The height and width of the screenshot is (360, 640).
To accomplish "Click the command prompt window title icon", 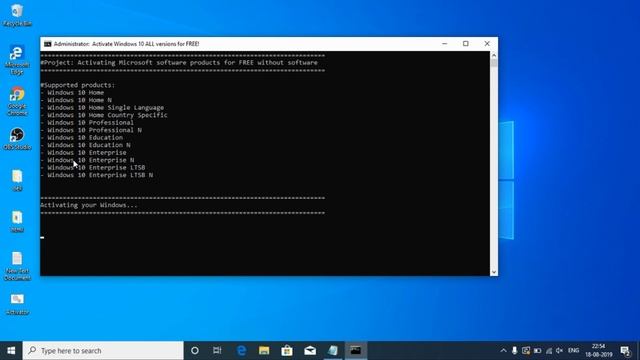I will [x=48, y=44].
